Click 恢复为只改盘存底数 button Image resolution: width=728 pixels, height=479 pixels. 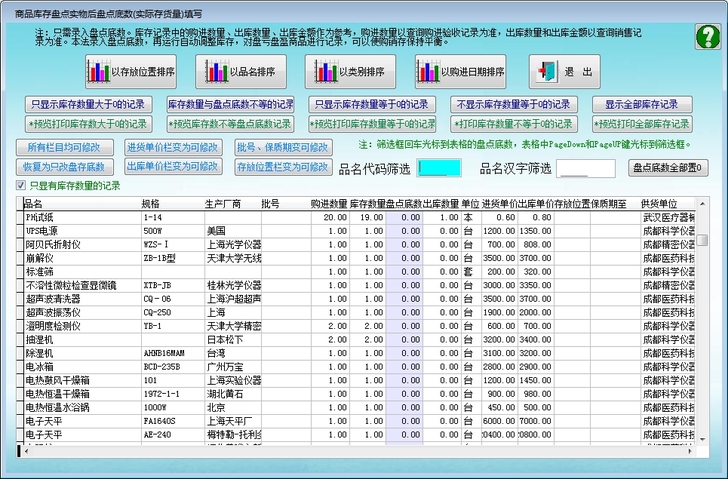point(65,167)
